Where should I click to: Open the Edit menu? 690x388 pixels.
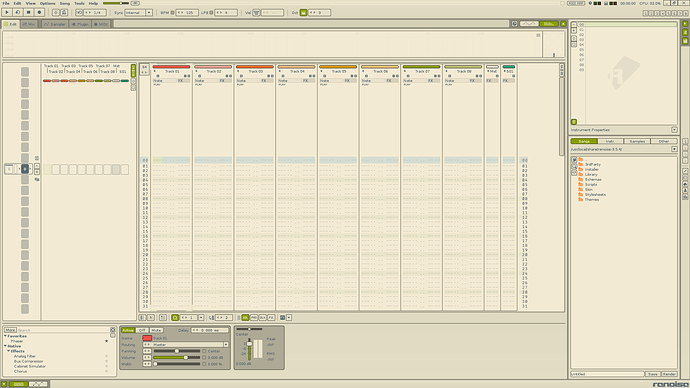point(17,3)
